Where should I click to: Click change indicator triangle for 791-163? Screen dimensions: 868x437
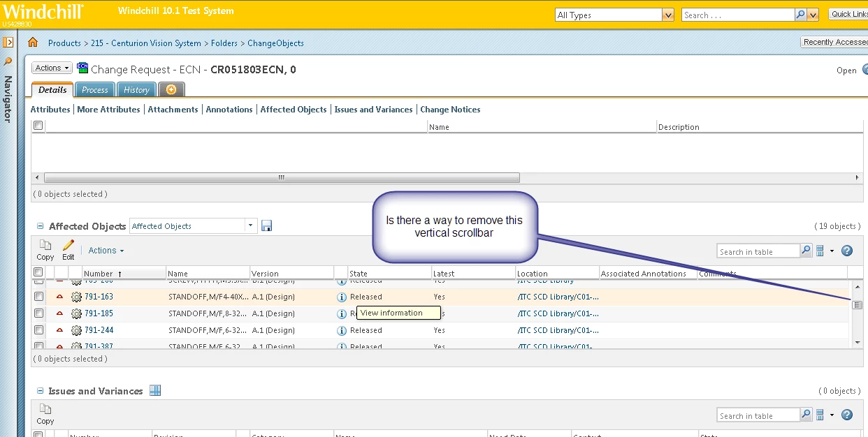(59, 297)
